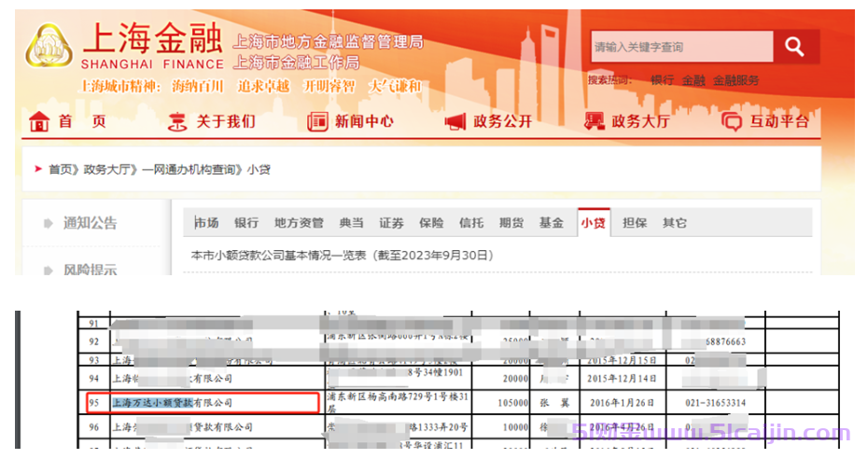Click phone number 021-31653314
This screenshot has height=459, width=868.
(x=715, y=403)
